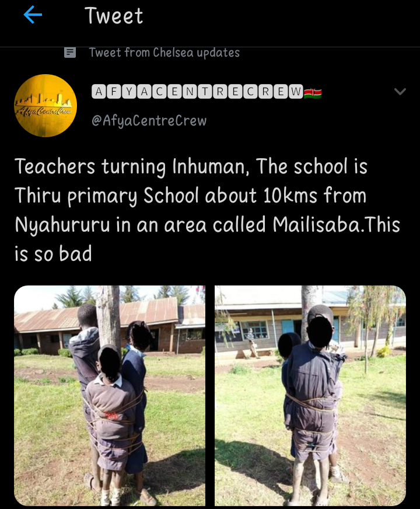Tap 'Thiru primary School' in the tweet
Screen dimensions: 420x509
click(x=107, y=196)
